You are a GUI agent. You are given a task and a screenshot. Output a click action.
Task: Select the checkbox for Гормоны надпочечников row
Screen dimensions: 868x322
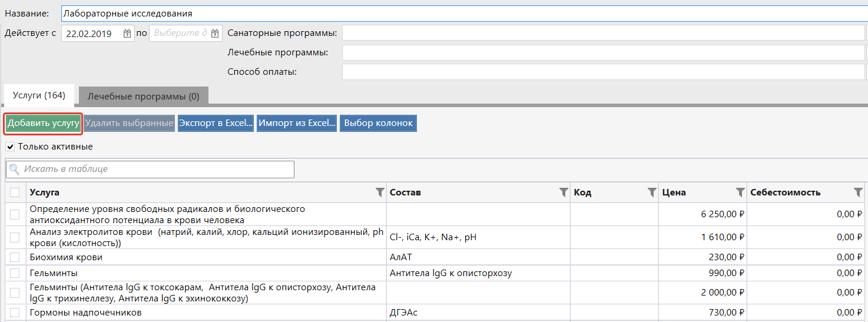pos(15,313)
